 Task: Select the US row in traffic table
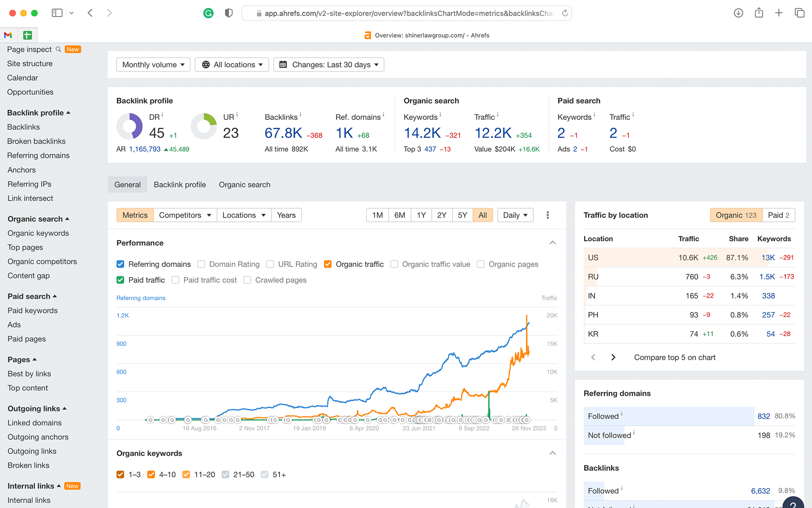pyautogui.click(x=689, y=257)
